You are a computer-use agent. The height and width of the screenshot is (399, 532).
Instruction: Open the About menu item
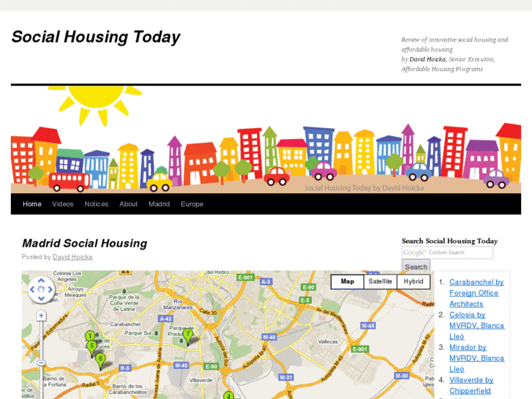(128, 204)
